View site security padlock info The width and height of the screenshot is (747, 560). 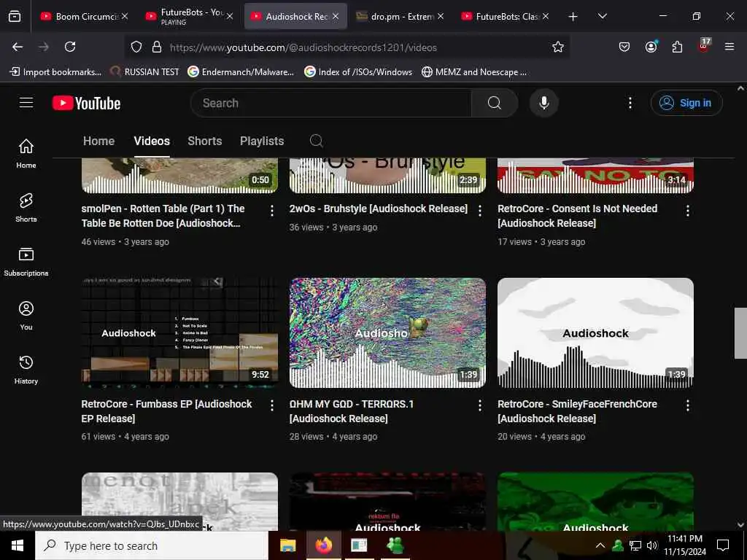157,47
